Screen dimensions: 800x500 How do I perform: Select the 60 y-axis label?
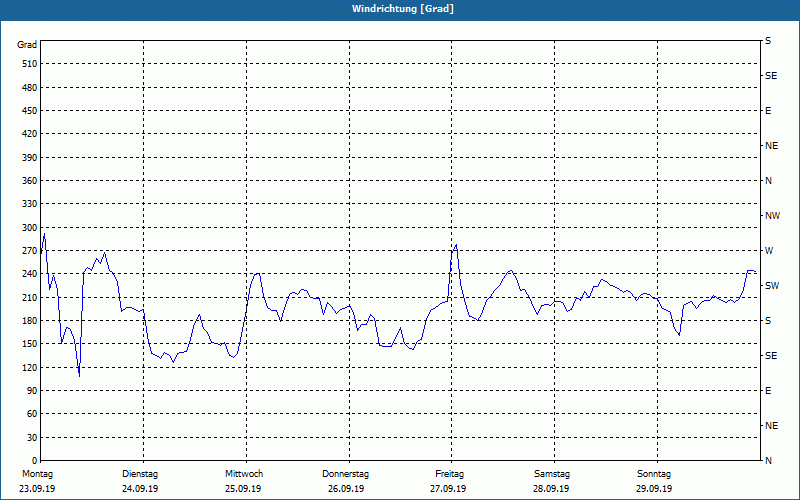[32, 414]
